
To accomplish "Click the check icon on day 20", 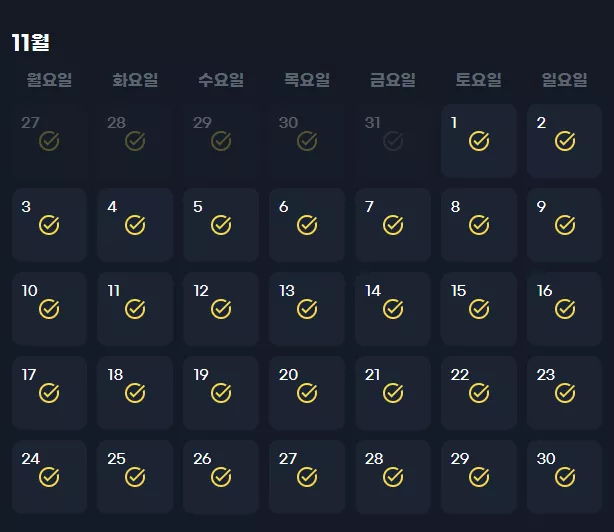I will [307, 393].
